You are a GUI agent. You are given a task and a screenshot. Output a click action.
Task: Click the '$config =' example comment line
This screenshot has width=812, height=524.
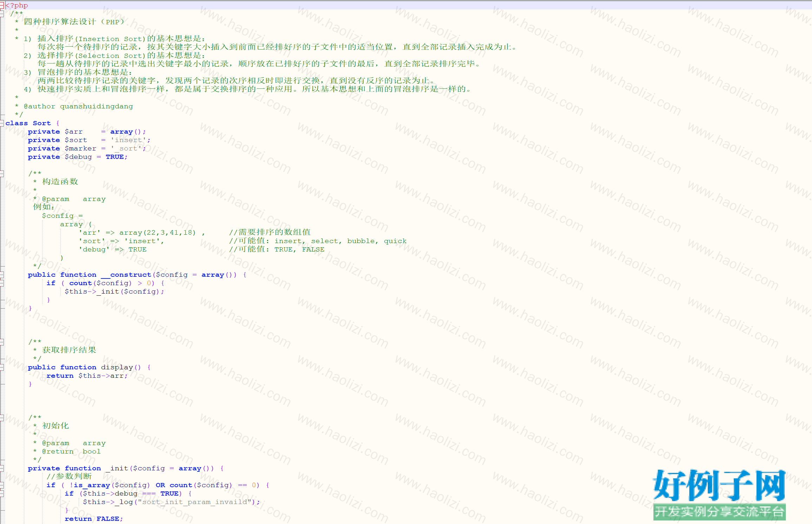(62, 216)
